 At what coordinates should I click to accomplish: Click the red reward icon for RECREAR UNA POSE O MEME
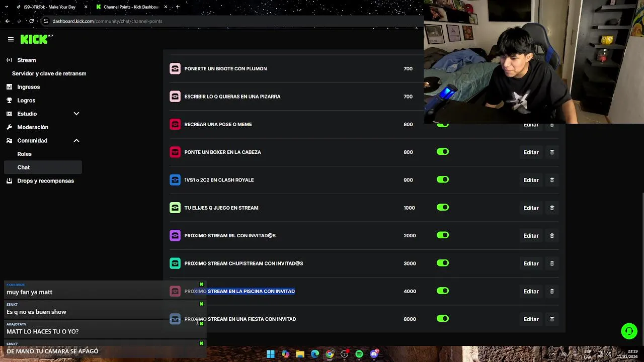(175, 124)
